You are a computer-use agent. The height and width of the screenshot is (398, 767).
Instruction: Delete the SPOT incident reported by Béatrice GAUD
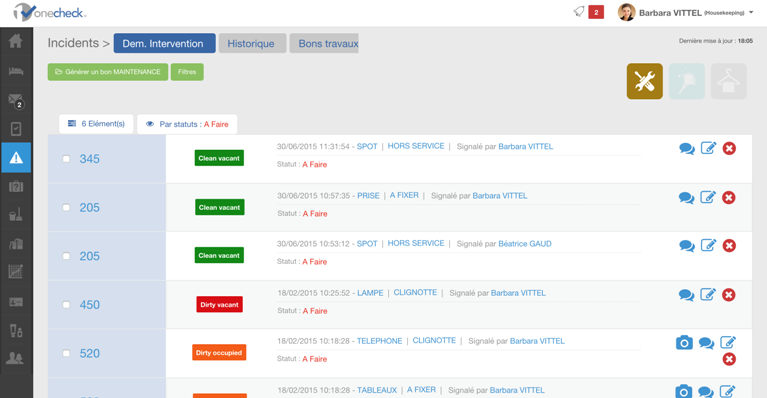click(x=729, y=245)
